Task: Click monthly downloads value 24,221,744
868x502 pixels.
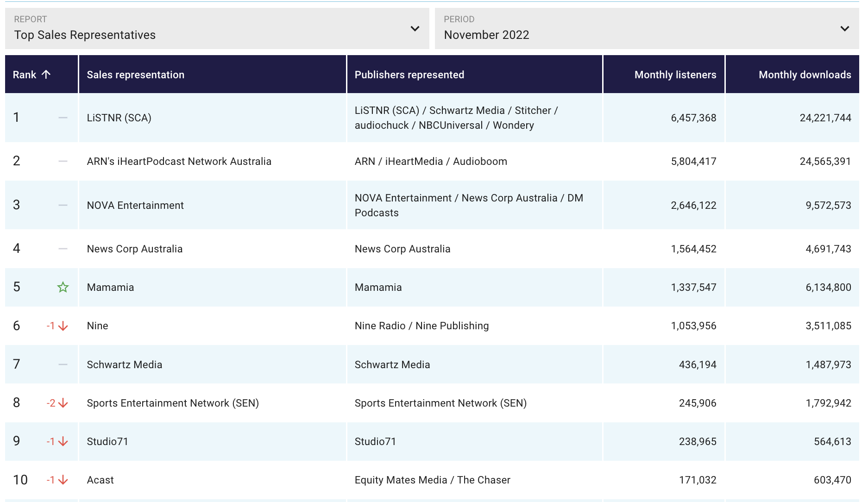Action: click(825, 118)
